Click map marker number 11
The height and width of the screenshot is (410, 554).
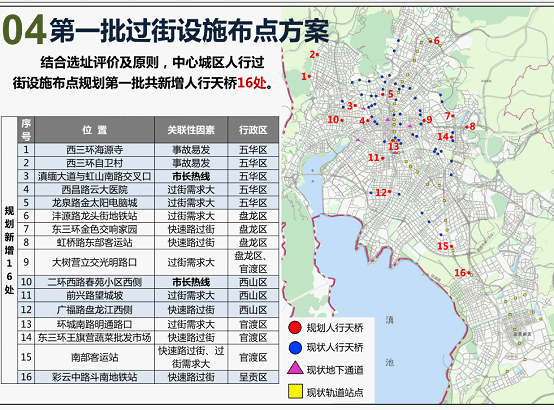pos(373,158)
